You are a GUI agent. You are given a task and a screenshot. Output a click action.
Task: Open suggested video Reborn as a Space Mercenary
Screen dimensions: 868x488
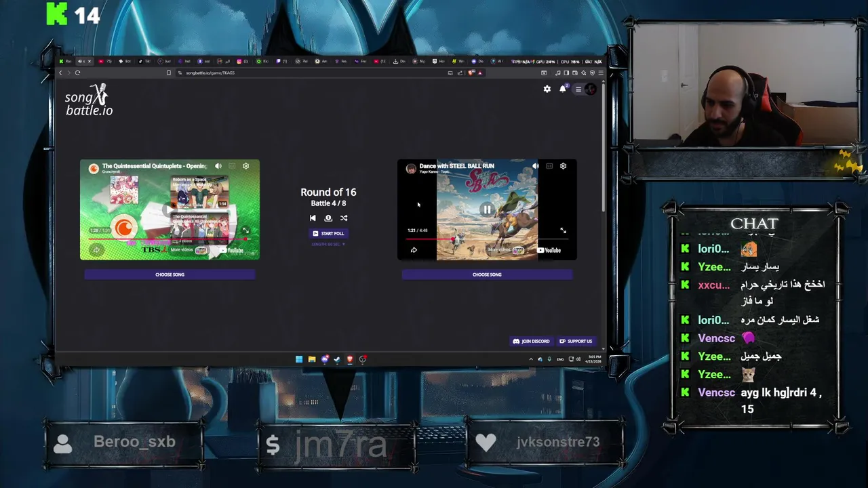click(200, 192)
